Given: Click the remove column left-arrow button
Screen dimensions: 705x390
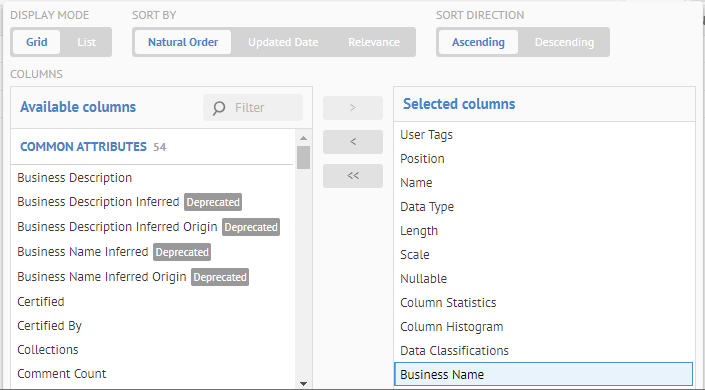Looking at the screenshot, I should [353, 142].
